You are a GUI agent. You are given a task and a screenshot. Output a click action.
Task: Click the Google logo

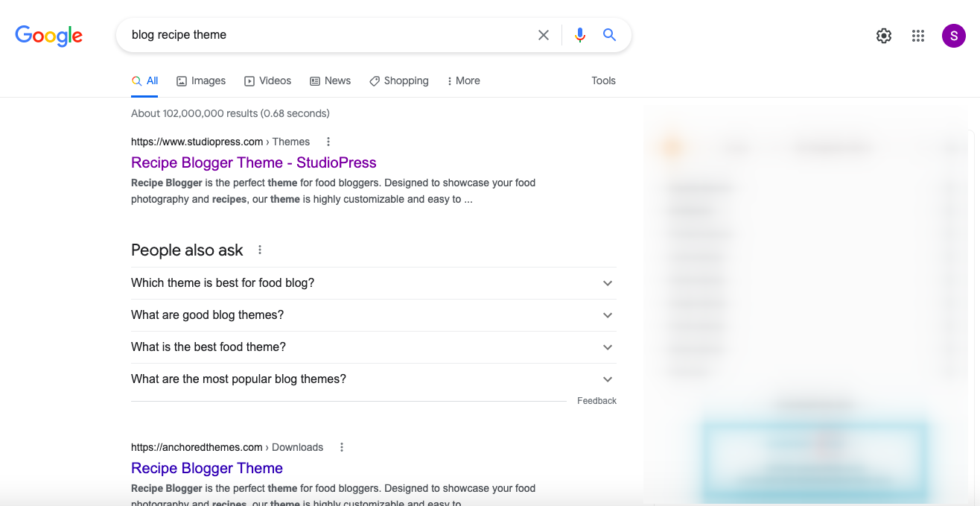(49, 36)
